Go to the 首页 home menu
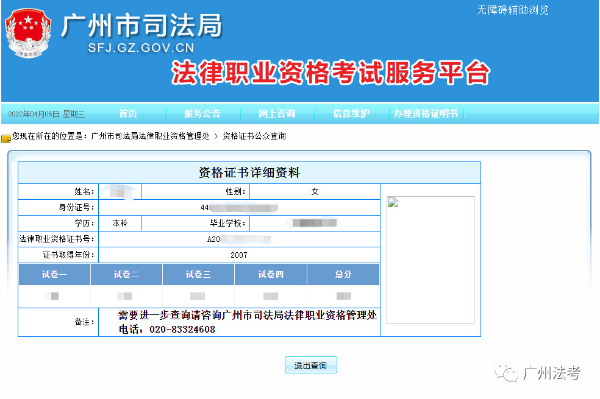This screenshot has width=600, height=399. coord(128,114)
